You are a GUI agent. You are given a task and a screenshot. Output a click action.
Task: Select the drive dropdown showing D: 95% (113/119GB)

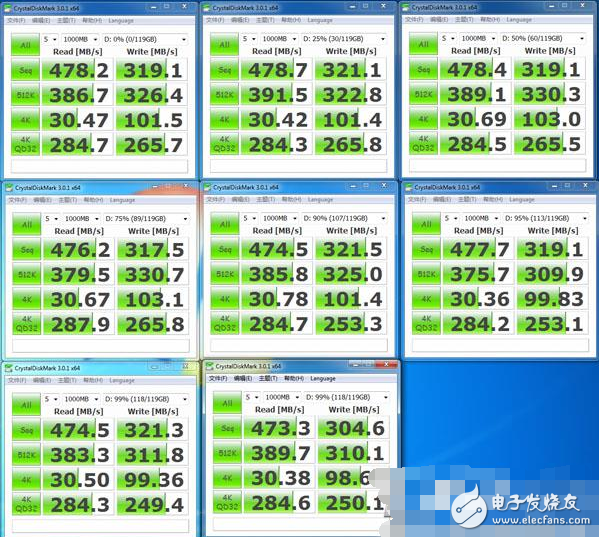(546, 218)
